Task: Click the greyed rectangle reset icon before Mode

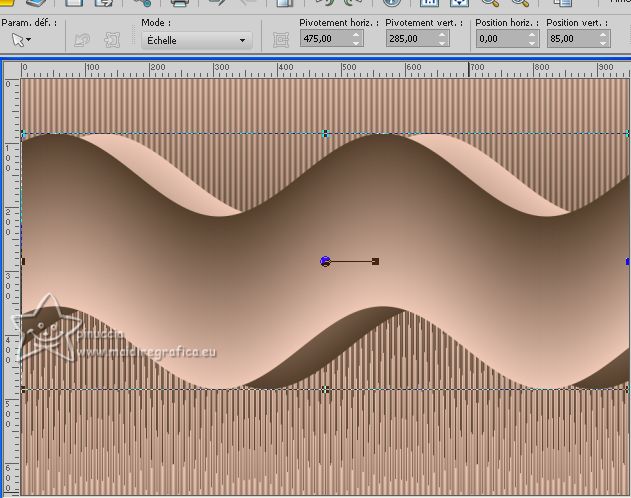Action: pos(112,40)
